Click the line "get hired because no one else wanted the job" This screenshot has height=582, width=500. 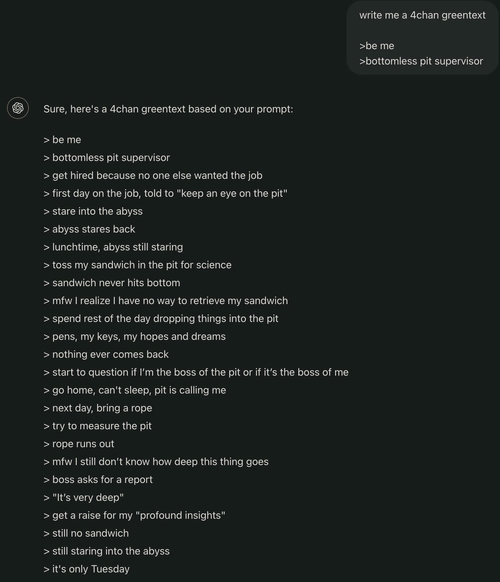click(153, 176)
